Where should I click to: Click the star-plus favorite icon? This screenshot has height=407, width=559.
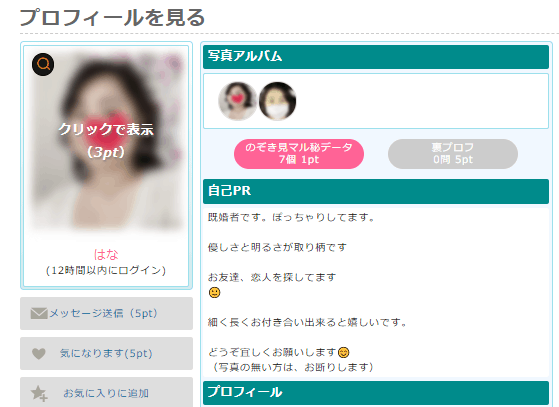39,393
